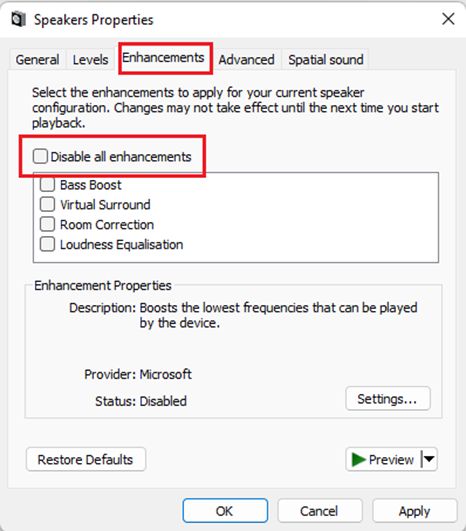This screenshot has width=466, height=531.
Task: Go to the Advanced tab
Action: (246, 60)
